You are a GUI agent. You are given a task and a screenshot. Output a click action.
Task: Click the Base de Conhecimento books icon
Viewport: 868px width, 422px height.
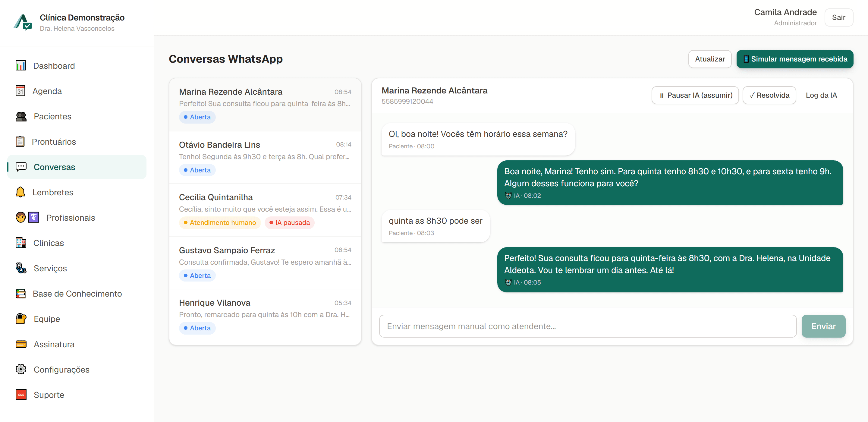tap(20, 293)
